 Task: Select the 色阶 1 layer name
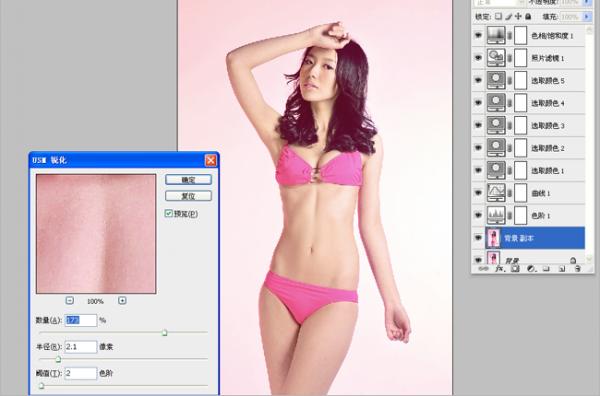click(541, 216)
